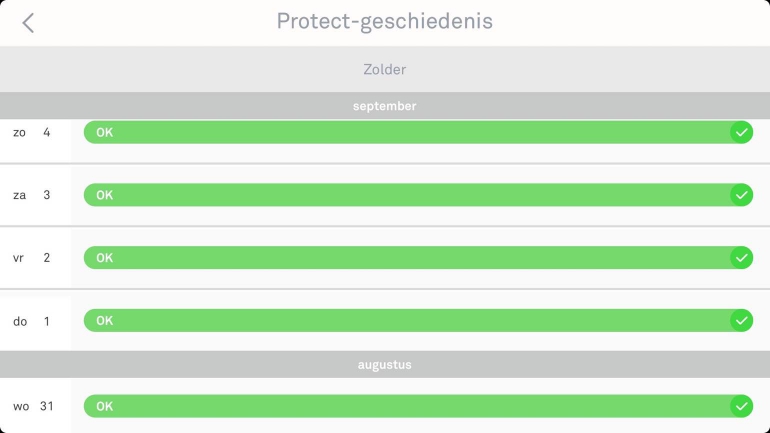Screen dimensions: 770x433
Task: Click the green checkmark for wo 31
Action: pyautogui.click(x=741, y=406)
